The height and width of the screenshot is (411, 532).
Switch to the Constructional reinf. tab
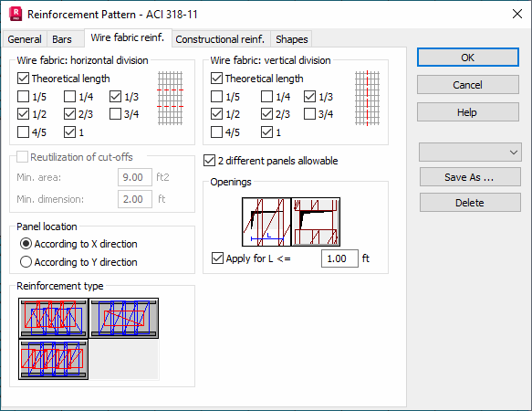(220, 39)
